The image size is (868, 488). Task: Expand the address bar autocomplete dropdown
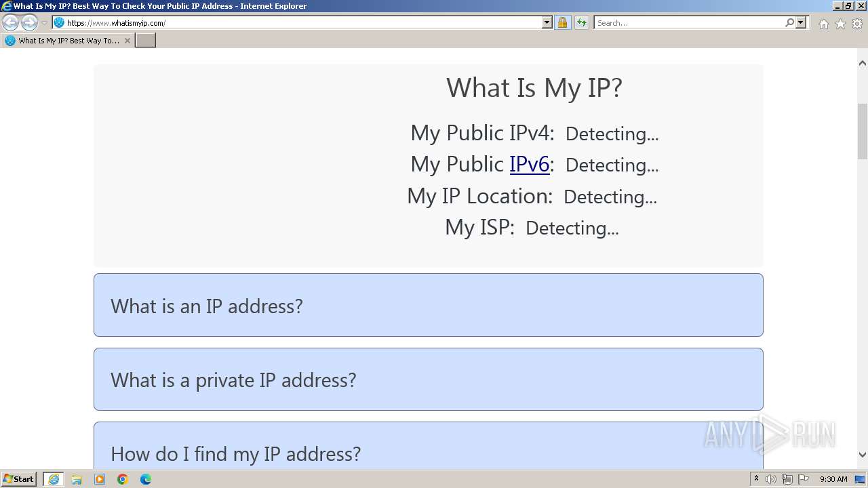coord(547,23)
